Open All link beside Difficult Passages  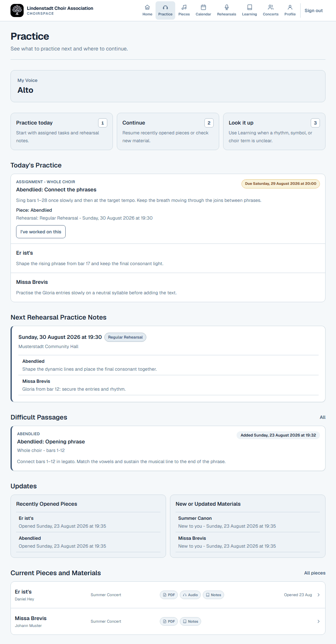pyautogui.click(x=323, y=417)
